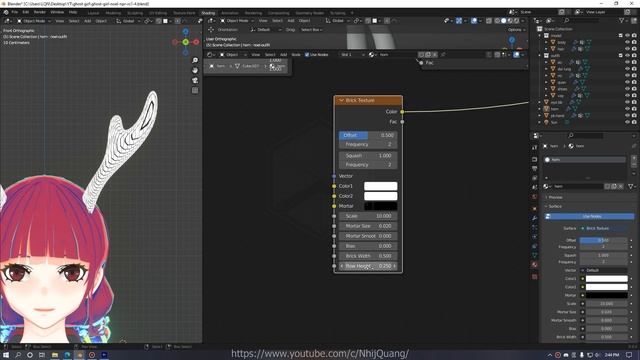Open the Edit menu
This screenshot has width=640, height=360.
[x=26, y=12]
